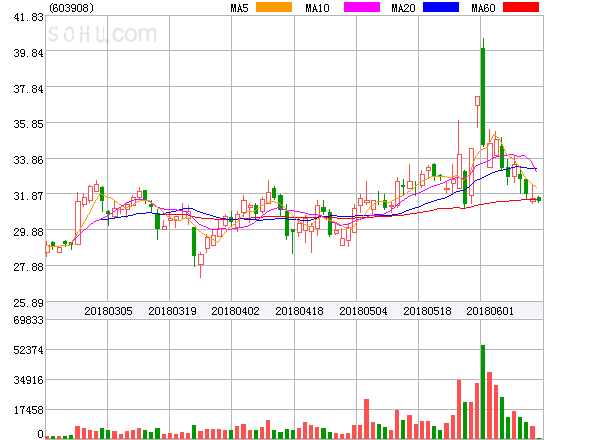Click the 39.84 price axis label
This screenshot has height=440, width=600.
coord(28,53)
